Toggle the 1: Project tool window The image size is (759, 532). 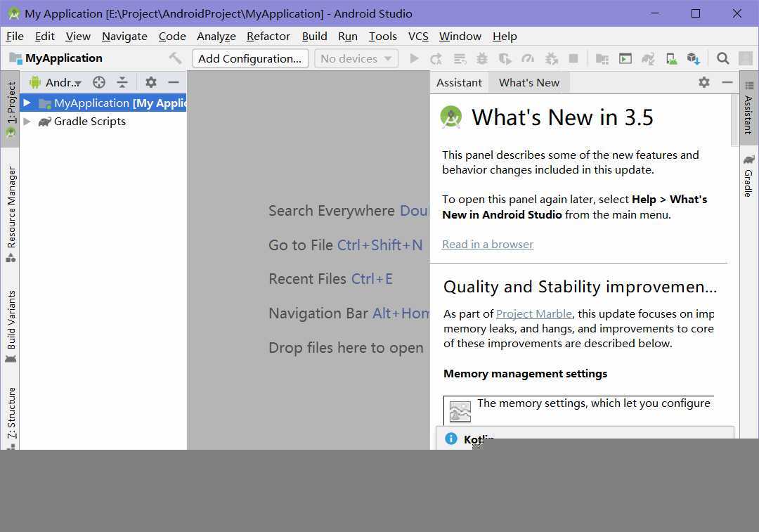pyautogui.click(x=11, y=109)
